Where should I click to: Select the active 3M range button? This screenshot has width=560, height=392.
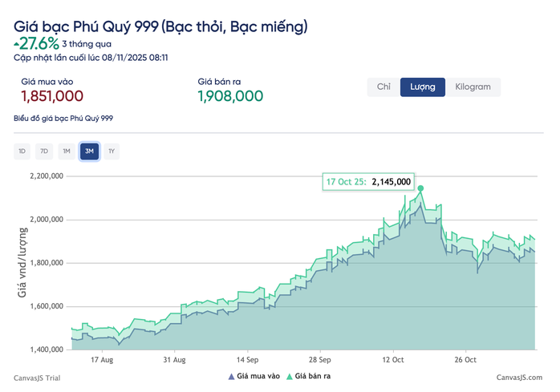[89, 151]
